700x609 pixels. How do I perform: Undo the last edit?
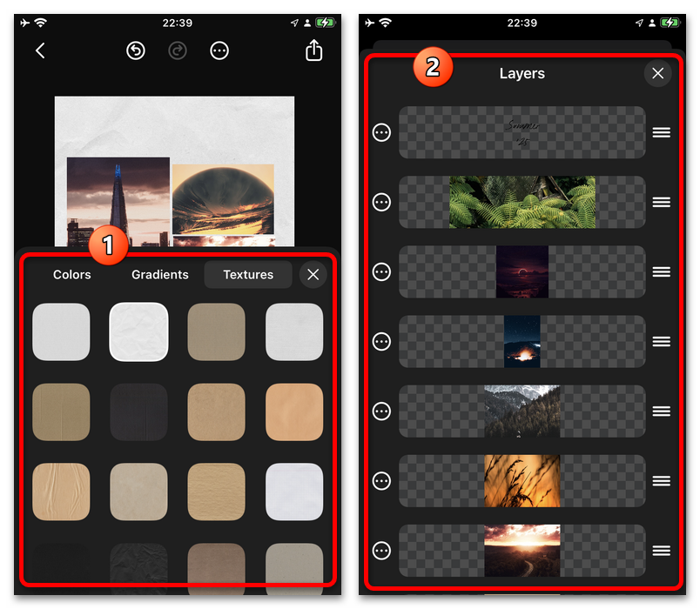pos(136,51)
